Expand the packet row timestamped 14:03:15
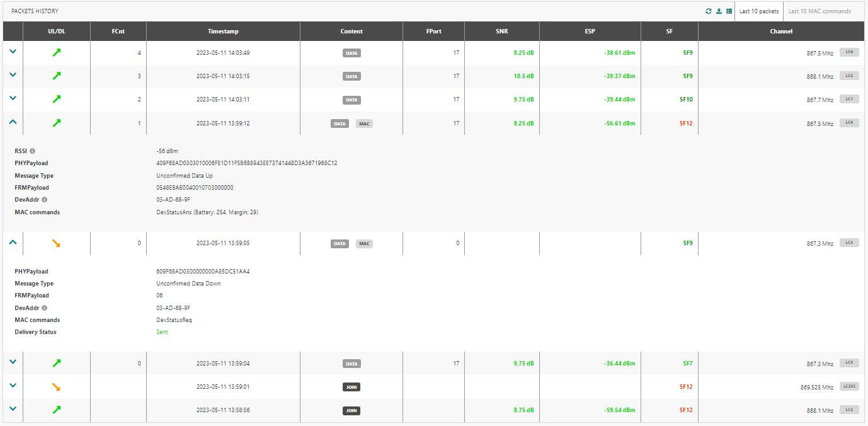868x426 pixels. point(13,76)
